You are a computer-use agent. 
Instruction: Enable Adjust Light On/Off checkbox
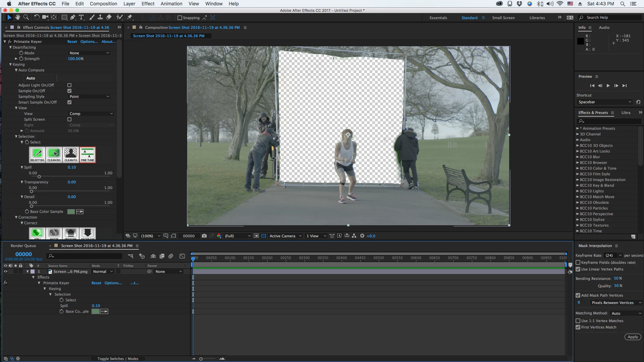(x=69, y=85)
